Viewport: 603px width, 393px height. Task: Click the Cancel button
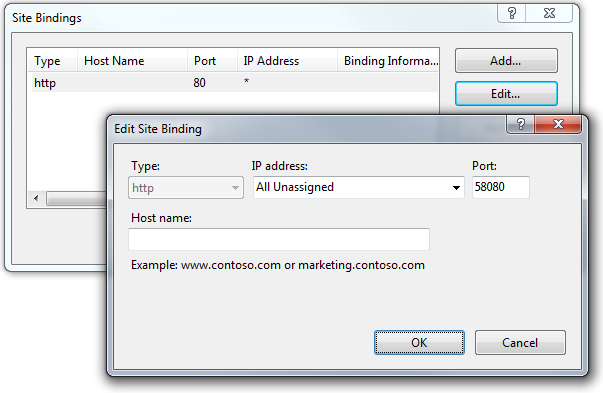[520, 342]
